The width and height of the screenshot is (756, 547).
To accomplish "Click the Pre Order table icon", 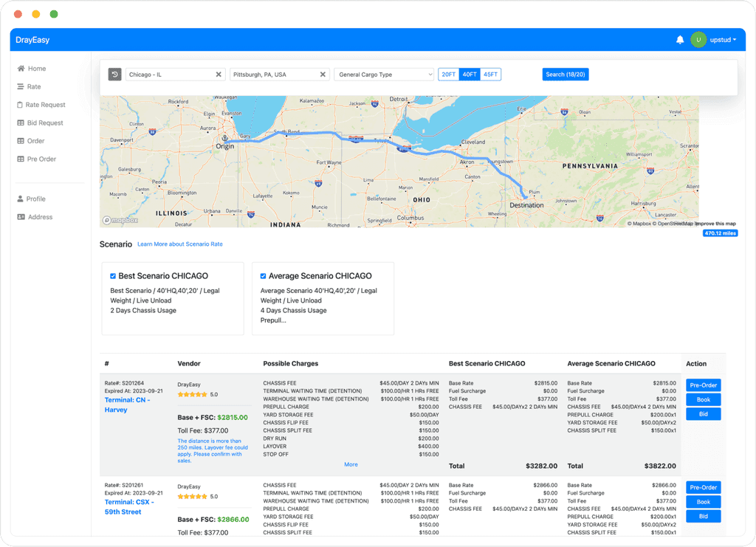I will [x=21, y=159].
